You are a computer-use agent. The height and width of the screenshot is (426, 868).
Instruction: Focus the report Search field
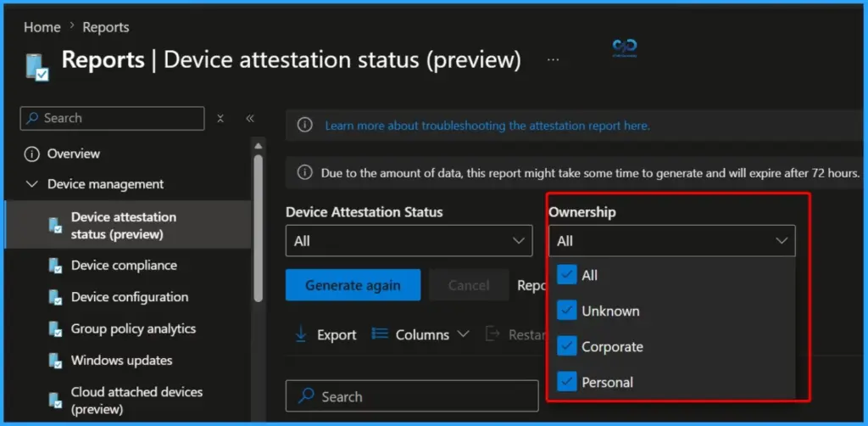412,396
